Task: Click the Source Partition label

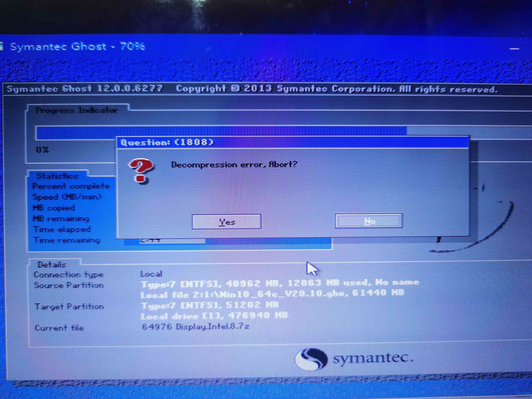Action: coord(69,285)
